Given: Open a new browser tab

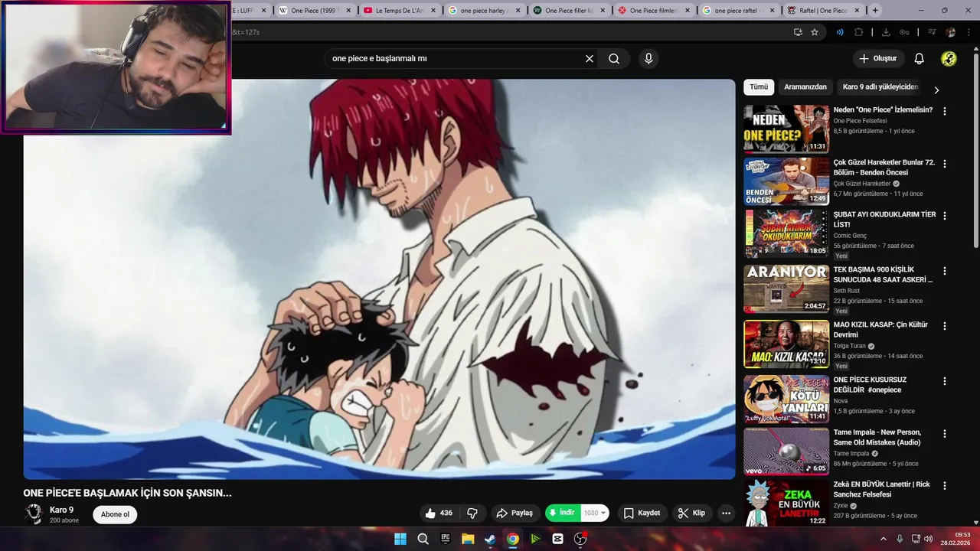Looking at the screenshot, I should click(x=875, y=11).
